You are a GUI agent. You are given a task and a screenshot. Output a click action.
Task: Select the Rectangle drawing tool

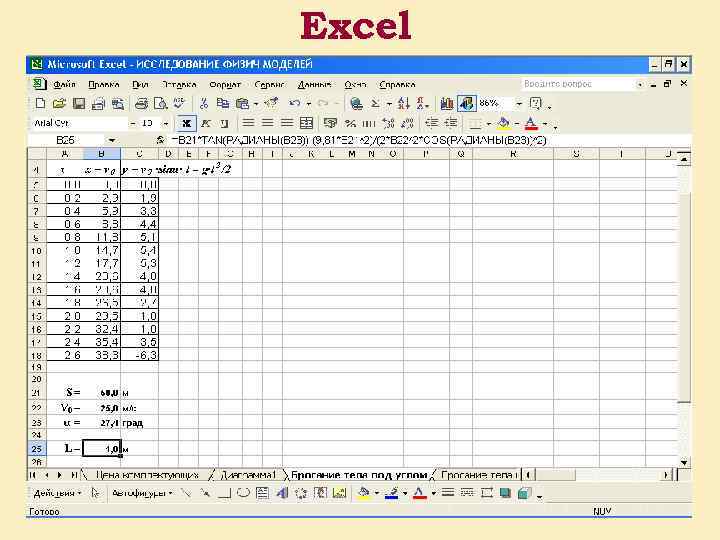coord(224,493)
